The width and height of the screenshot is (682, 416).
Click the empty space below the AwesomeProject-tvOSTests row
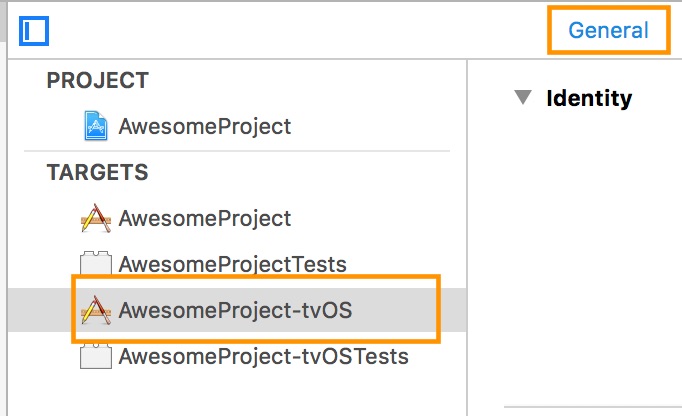point(240,393)
